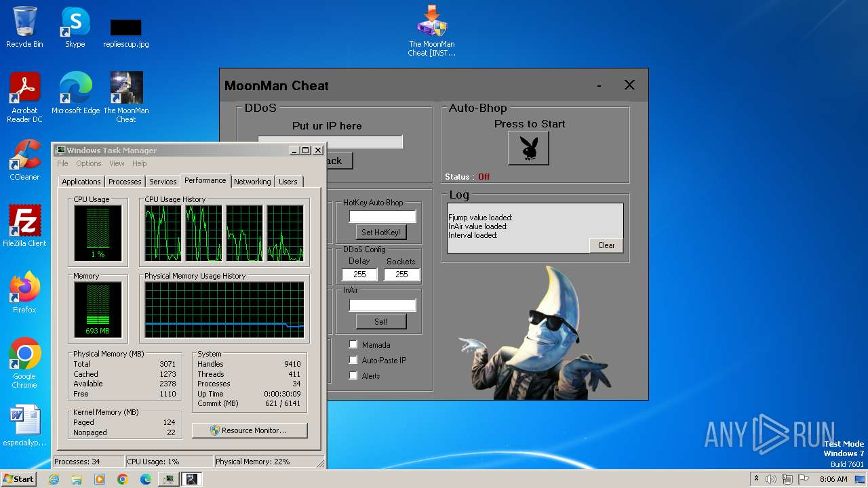This screenshot has width=868, height=488.
Task: Switch to MoonMan Cheat taskbar button
Action: (x=192, y=479)
